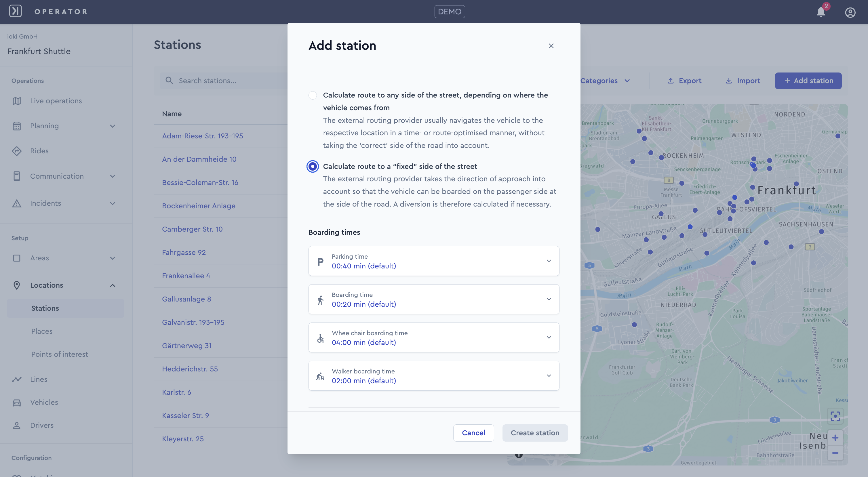868x477 pixels.
Task: Click the Rides direction icon
Action: pyautogui.click(x=16, y=151)
